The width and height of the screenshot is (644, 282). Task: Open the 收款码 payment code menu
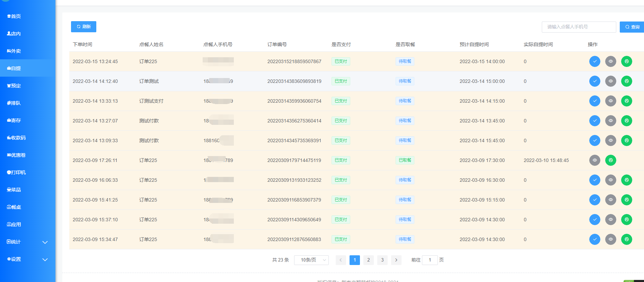point(28,138)
